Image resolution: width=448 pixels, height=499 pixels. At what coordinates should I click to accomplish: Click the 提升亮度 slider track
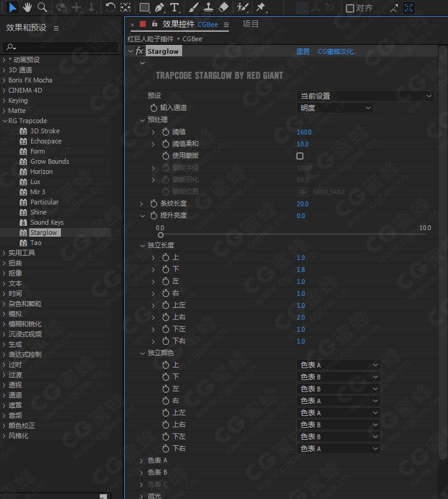(x=293, y=234)
